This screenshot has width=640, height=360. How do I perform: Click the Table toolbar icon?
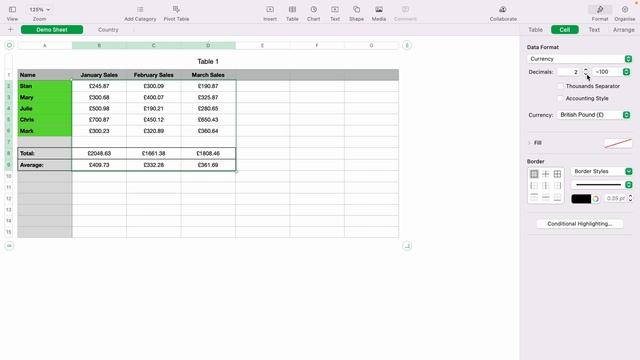tap(292, 9)
